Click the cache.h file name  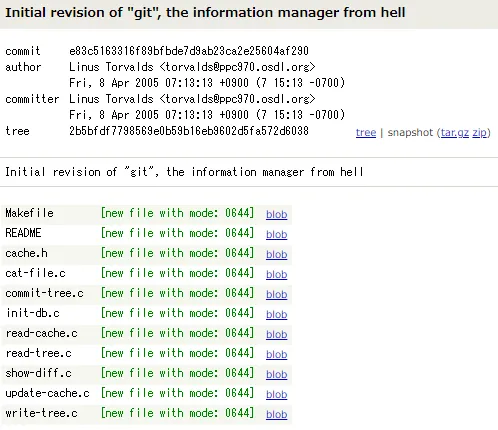pyautogui.click(x=26, y=253)
